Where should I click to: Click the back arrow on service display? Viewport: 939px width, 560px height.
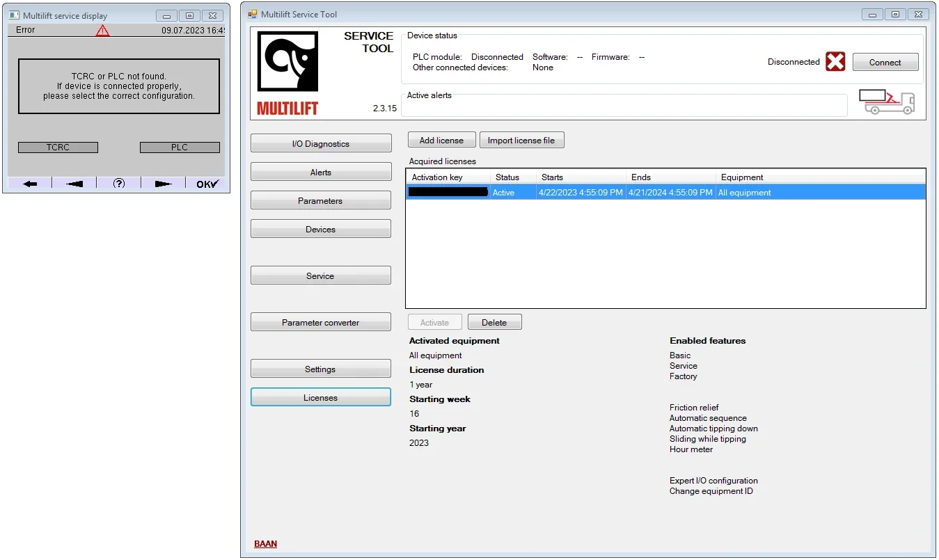click(x=30, y=184)
